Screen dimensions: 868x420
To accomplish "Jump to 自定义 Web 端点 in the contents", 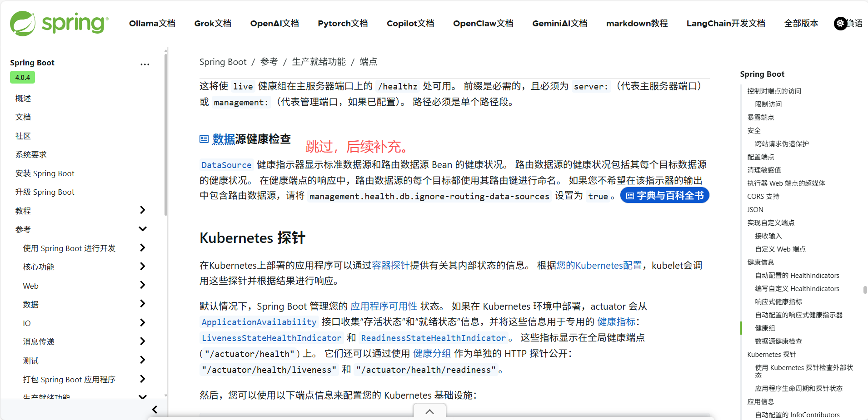I will pyautogui.click(x=780, y=249).
